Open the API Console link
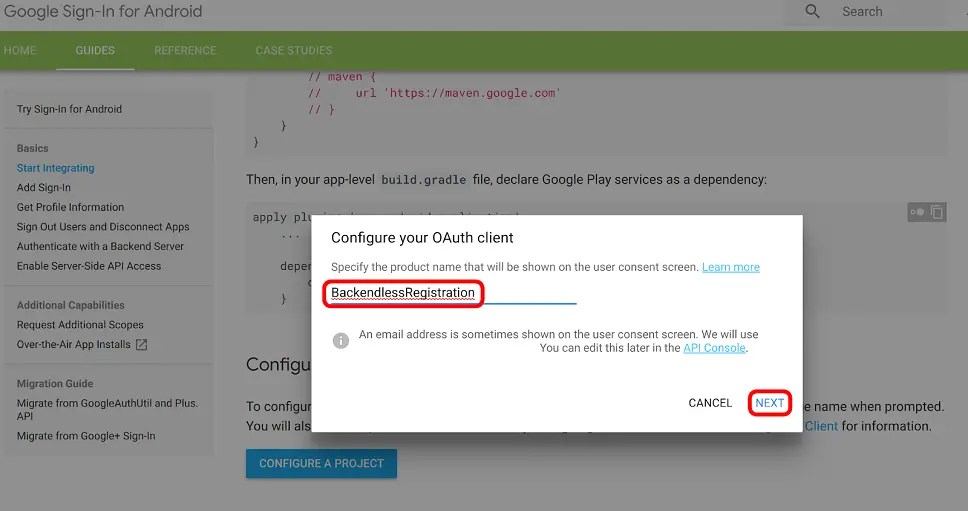 (x=714, y=348)
